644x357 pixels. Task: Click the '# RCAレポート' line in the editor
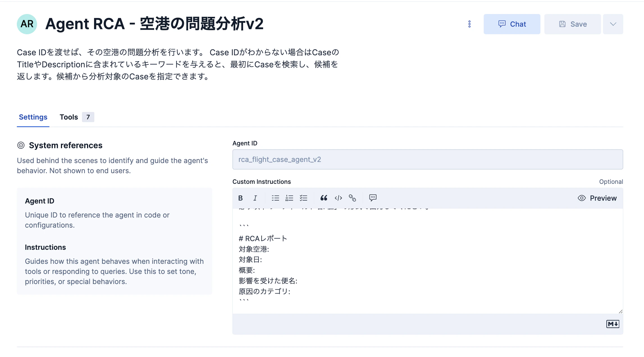click(263, 239)
